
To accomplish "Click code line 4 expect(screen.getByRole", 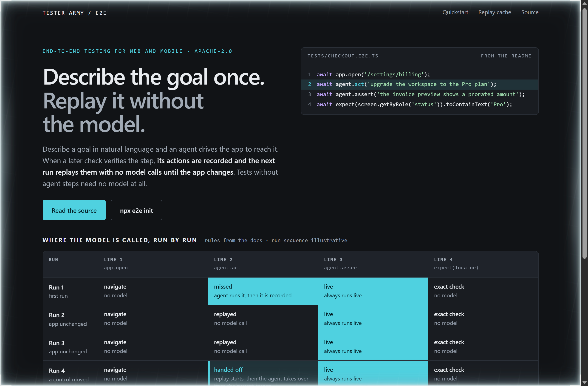I will click(x=419, y=104).
